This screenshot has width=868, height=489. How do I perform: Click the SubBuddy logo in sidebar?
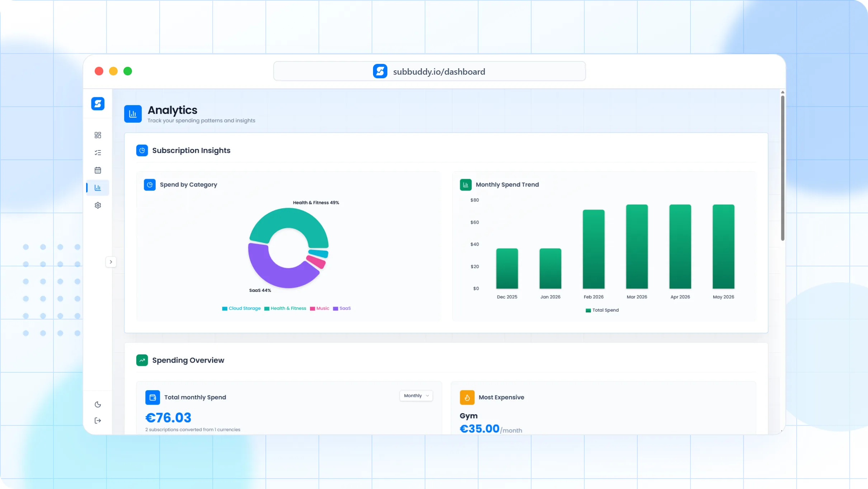point(98,104)
